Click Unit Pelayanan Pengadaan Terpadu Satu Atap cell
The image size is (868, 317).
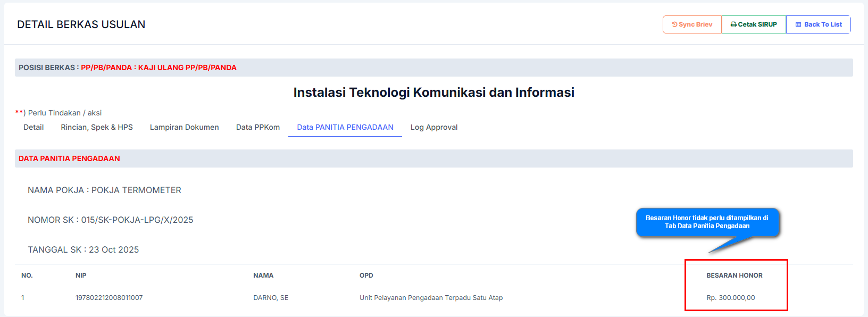click(431, 298)
